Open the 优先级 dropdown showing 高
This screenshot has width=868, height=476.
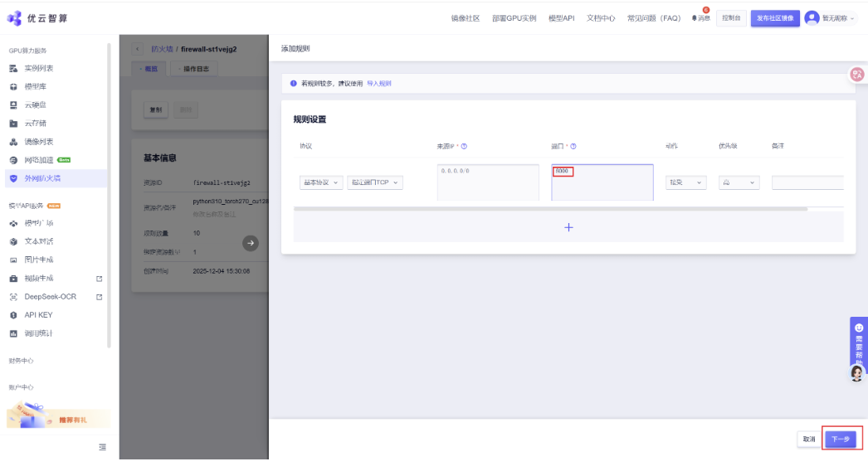coord(739,182)
